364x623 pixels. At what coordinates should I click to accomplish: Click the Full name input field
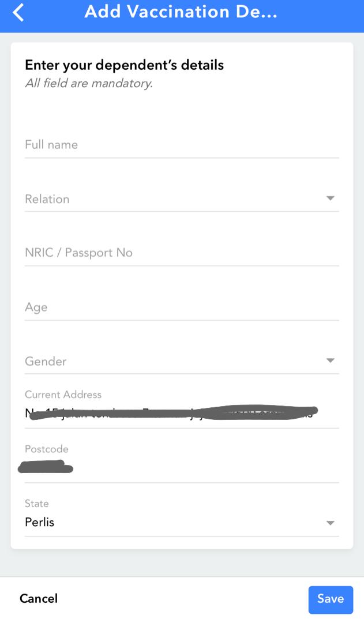181,145
